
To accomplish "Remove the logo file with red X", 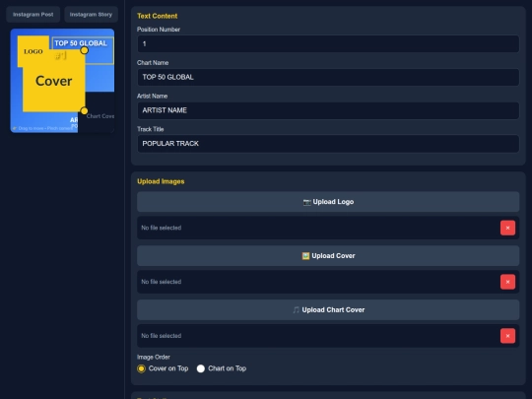I will coord(507,228).
